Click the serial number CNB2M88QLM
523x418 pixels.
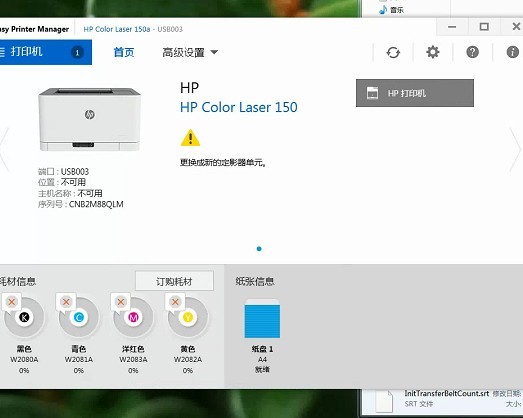pos(96,204)
